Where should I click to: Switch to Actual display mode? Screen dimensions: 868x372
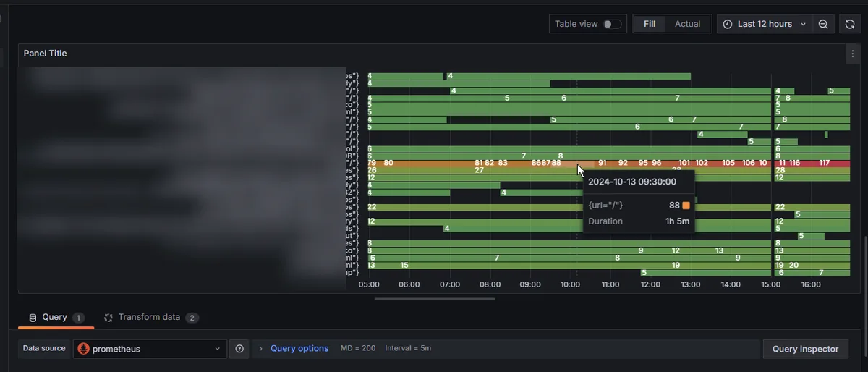pos(687,24)
